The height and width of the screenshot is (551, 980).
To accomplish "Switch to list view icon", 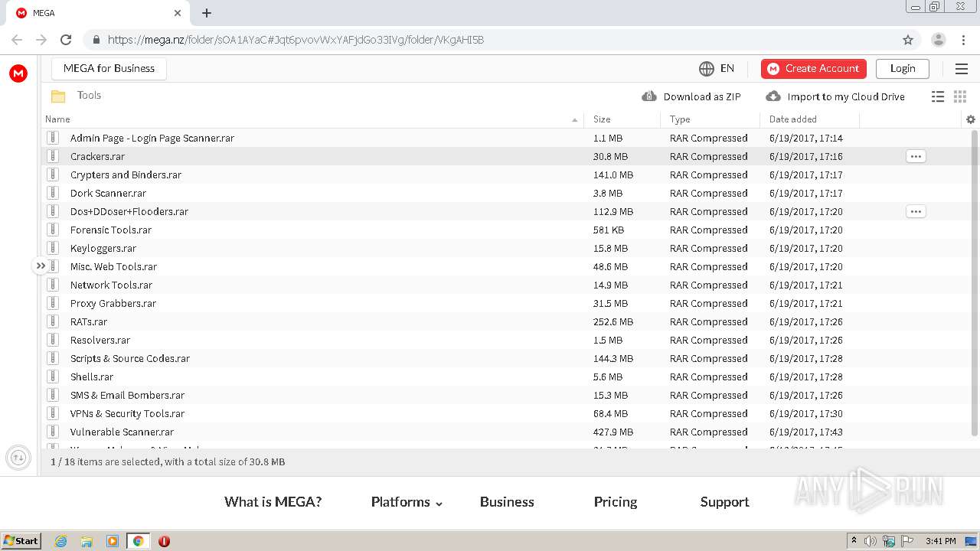I will (x=938, y=96).
